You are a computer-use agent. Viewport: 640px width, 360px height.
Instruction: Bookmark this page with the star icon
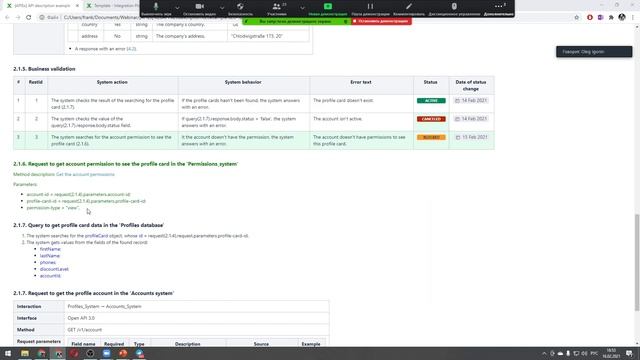pos(576,18)
